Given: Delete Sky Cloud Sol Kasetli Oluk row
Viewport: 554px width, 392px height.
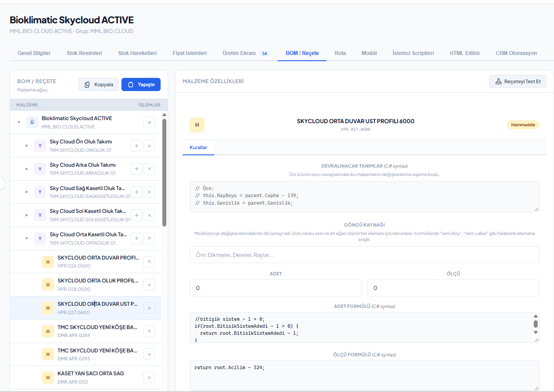Looking at the screenshot, I should coord(149,215).
